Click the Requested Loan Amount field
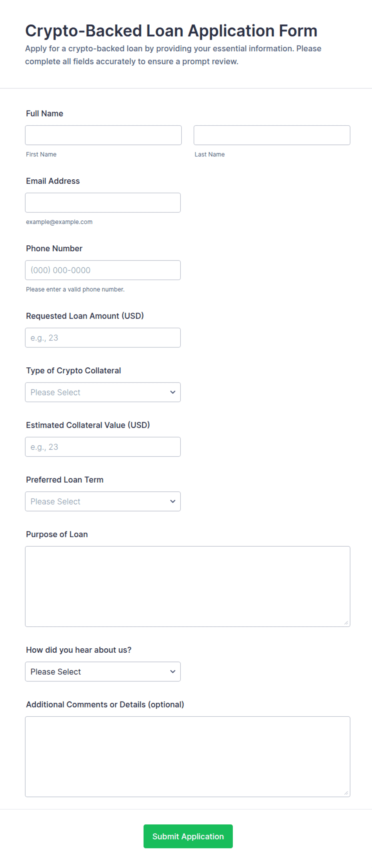This screenshot has height=868, width=372. (103, 338)
